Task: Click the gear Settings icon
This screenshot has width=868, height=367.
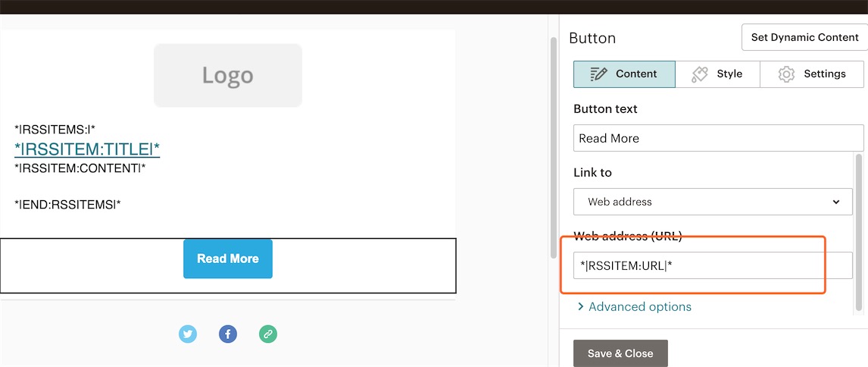Action: click(x=786, y=74)
